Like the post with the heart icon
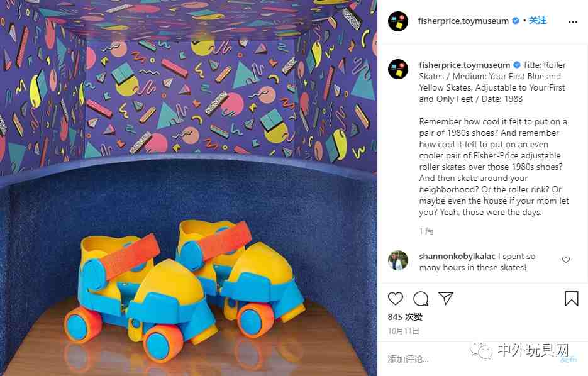Viewport: 588px width, 376px height. point(396,299)
